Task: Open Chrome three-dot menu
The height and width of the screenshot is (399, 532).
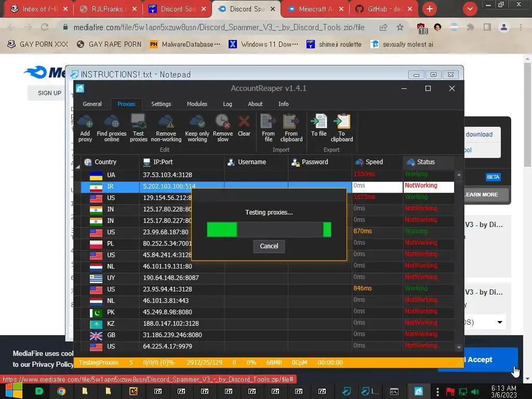Action: coord(521,28)
